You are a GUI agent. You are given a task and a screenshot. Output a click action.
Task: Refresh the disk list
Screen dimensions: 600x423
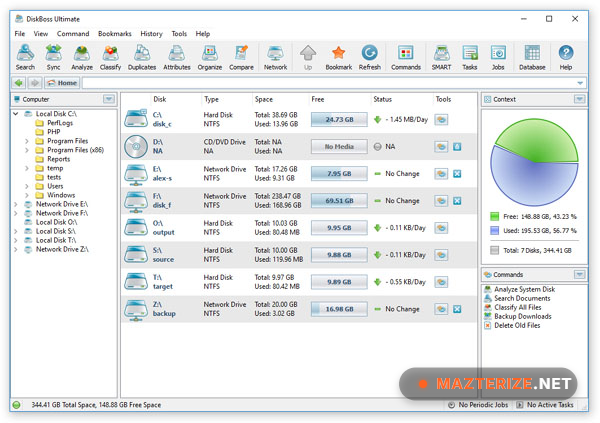370,57
